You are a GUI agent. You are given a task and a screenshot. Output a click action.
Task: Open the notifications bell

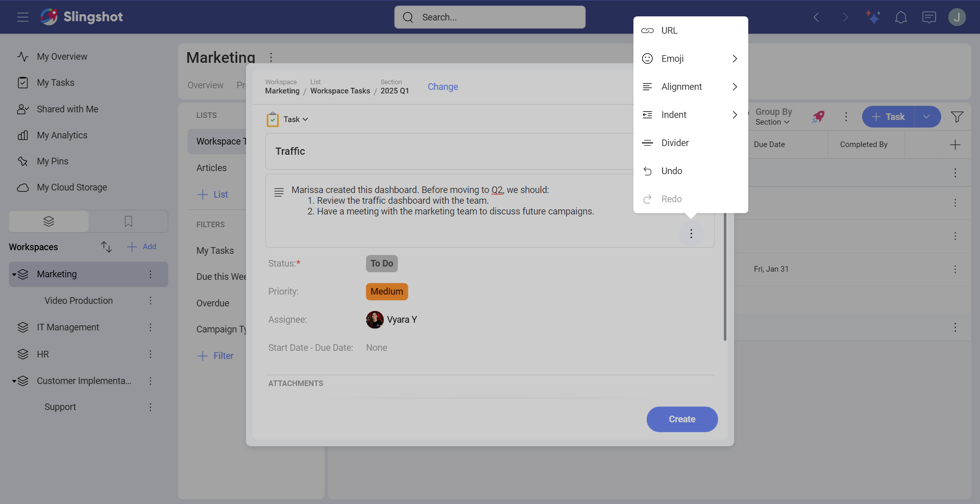click(x=901, y=17)
